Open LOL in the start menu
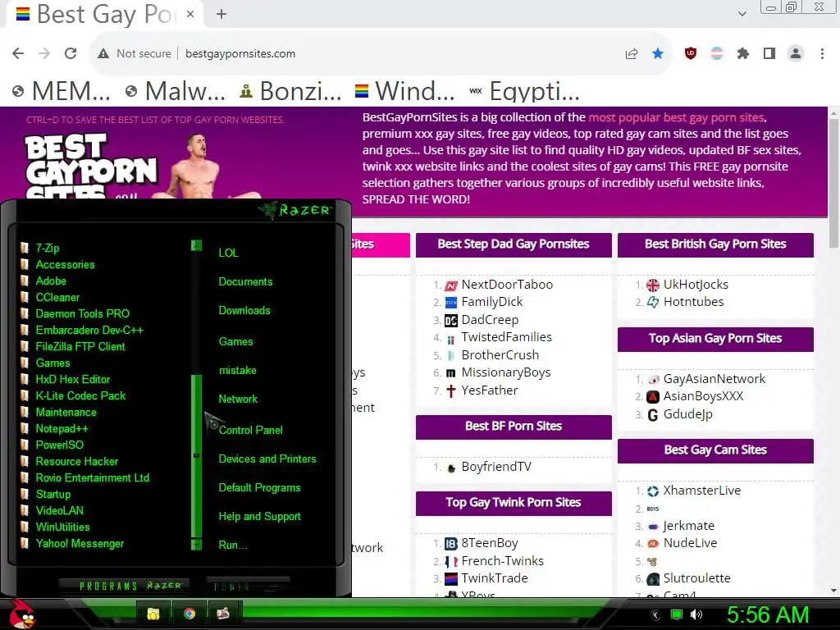 228,253
